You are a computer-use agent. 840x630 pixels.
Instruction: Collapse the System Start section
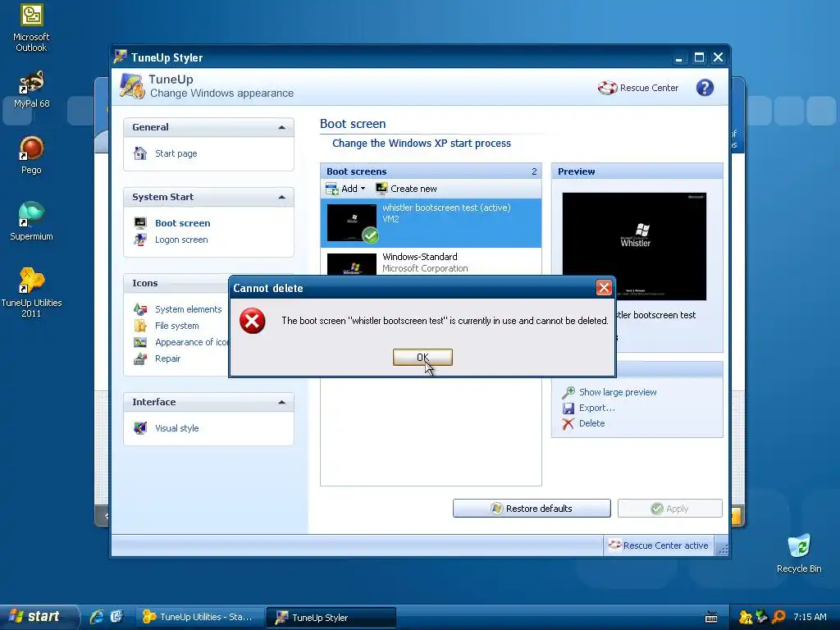pyautogui.click(x=282, y=197)
